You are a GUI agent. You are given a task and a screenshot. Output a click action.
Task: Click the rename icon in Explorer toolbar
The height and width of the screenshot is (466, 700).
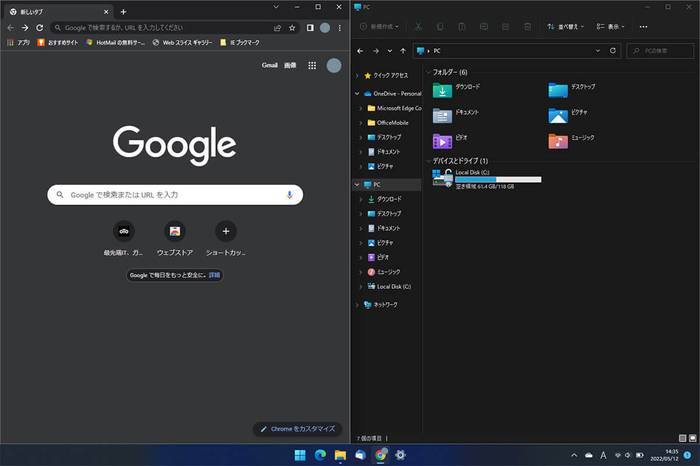(484, 27)
